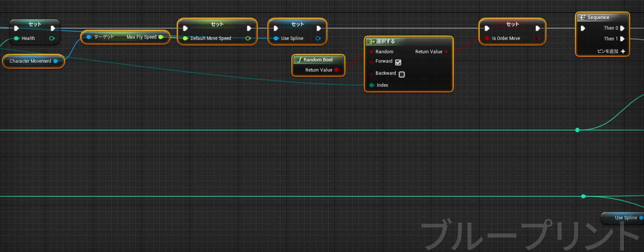Select the 選択する node title

385,41
